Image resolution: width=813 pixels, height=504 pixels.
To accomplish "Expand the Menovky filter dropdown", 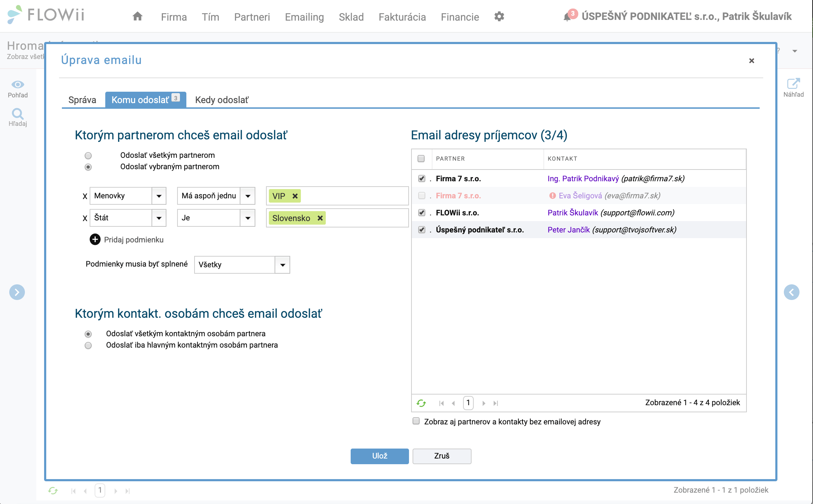I will 160,196.
